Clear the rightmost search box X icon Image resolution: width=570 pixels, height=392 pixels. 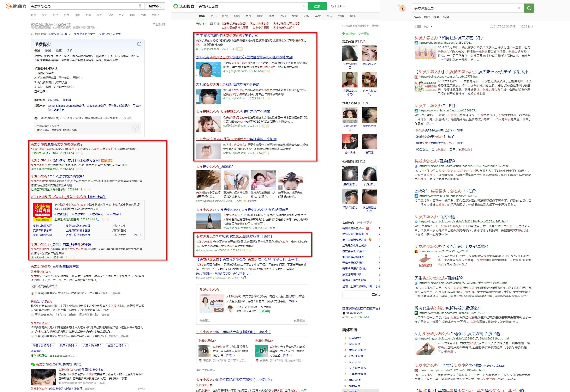point(519,8)
